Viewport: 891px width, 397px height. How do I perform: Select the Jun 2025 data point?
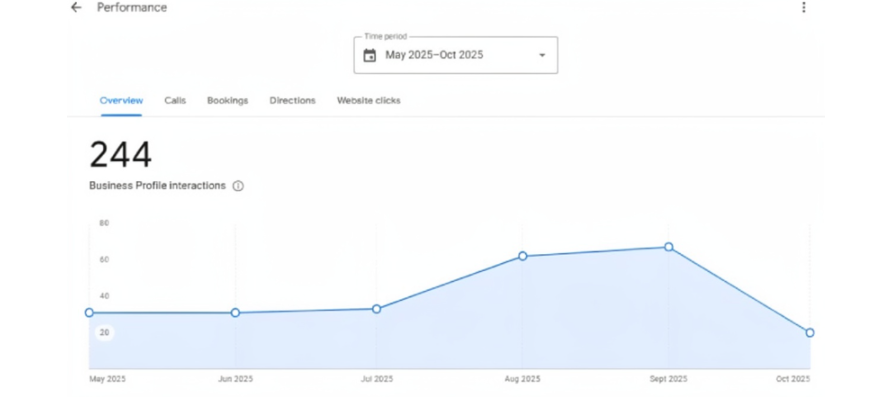click(x=235, y=313)
